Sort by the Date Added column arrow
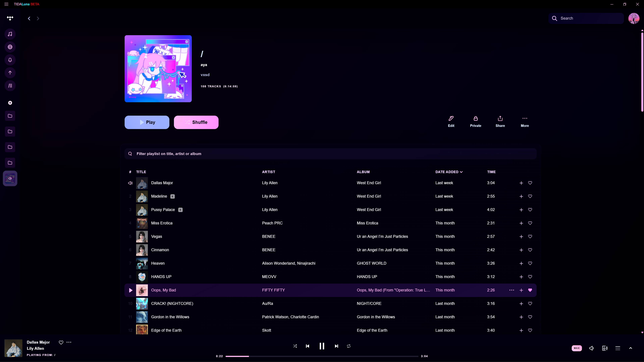644x362 pixels. (461, 172)
